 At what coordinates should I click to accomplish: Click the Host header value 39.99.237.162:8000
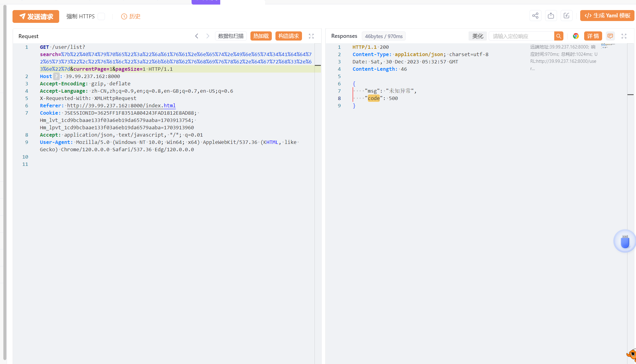pos(93,76)
